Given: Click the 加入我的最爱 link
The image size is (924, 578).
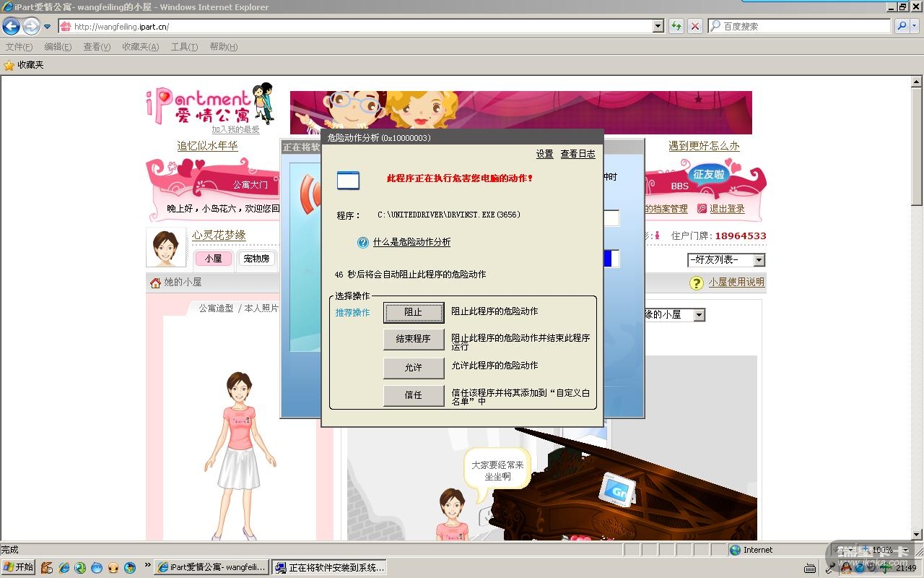Looking at the screenshot, I should (x=235, y=130).
